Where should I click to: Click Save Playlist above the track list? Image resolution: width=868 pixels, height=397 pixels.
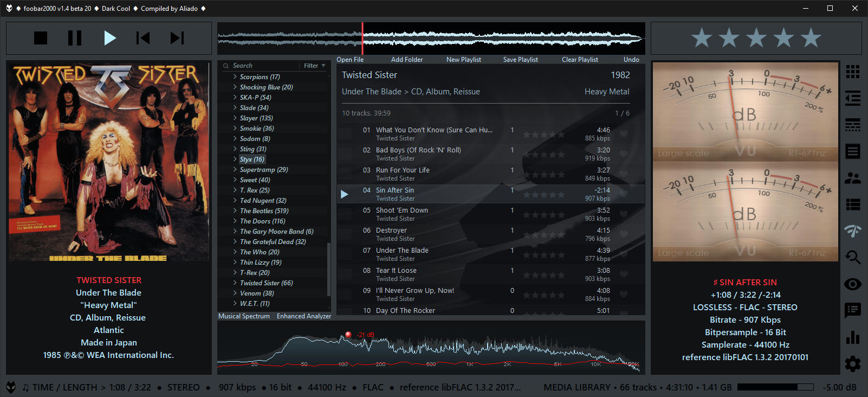click(x=520, y=60)
